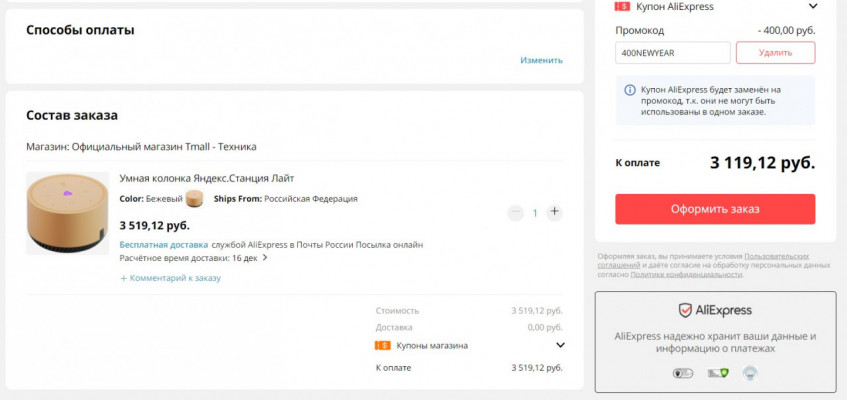Click the promo discount - 400,00 руб.
This screenshot has height=400, width=847.
786,30
